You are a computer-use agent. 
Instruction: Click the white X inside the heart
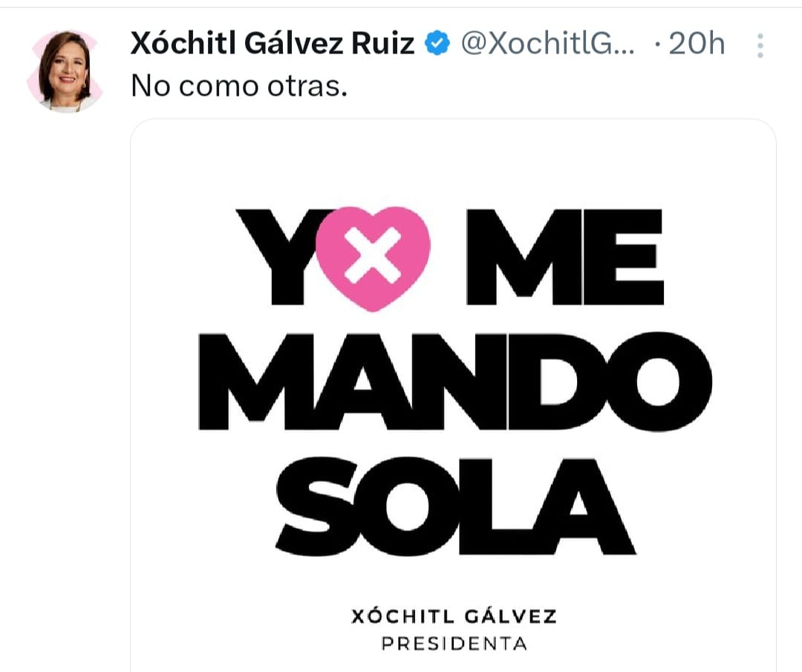pos(373,254)
